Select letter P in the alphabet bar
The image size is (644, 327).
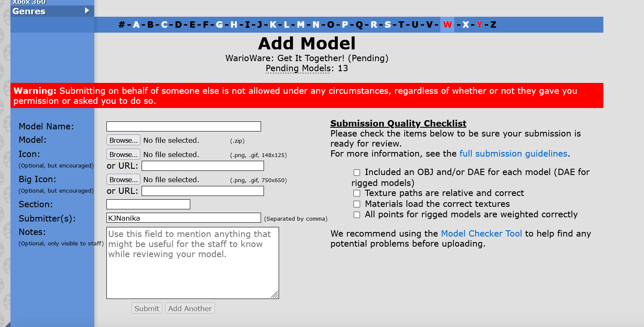345,25
